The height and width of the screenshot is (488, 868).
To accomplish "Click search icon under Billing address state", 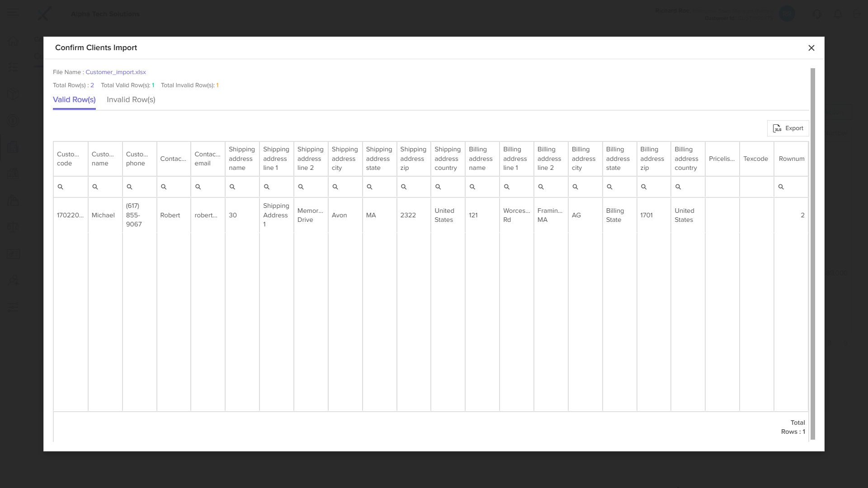I will tap(609, 187).
